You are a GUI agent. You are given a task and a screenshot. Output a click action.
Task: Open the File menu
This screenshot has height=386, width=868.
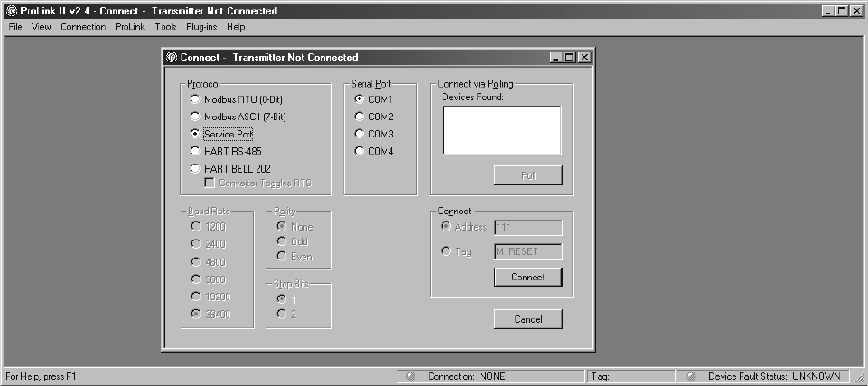coord(15,26)
